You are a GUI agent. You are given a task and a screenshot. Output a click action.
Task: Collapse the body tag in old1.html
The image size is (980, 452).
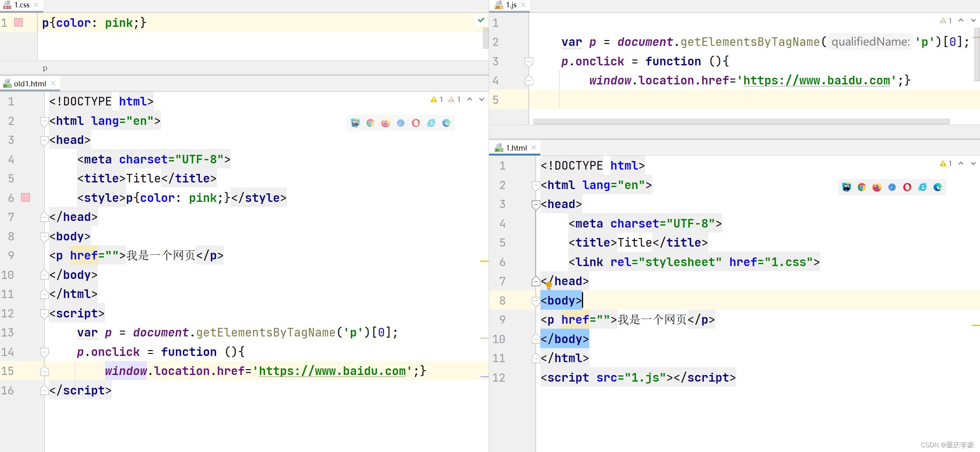pos(44,237)
